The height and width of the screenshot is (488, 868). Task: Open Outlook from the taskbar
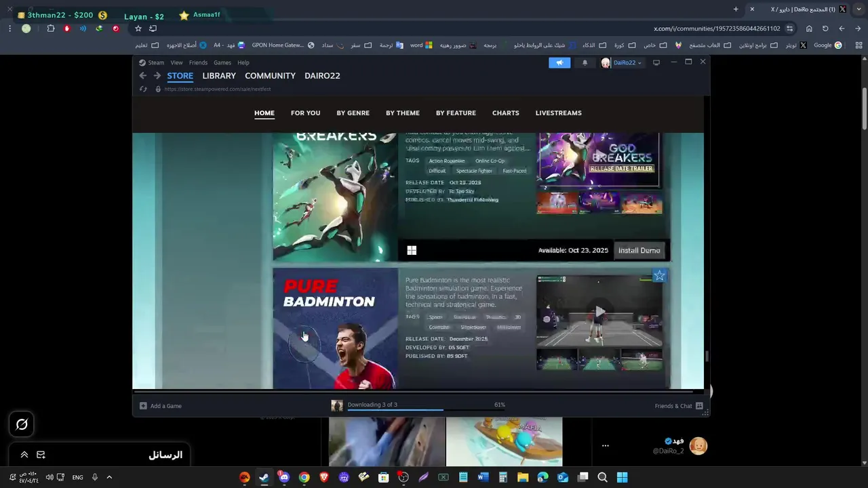(562, 477)
